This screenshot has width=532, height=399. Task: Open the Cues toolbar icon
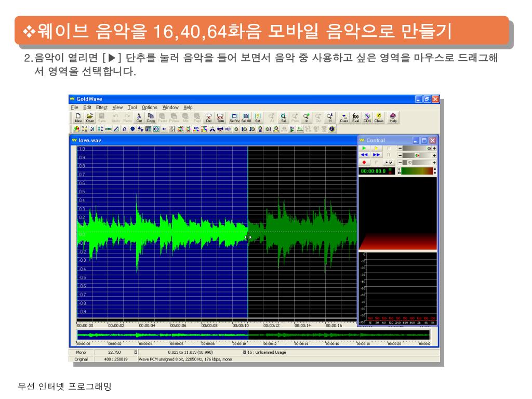click(344, 118)
